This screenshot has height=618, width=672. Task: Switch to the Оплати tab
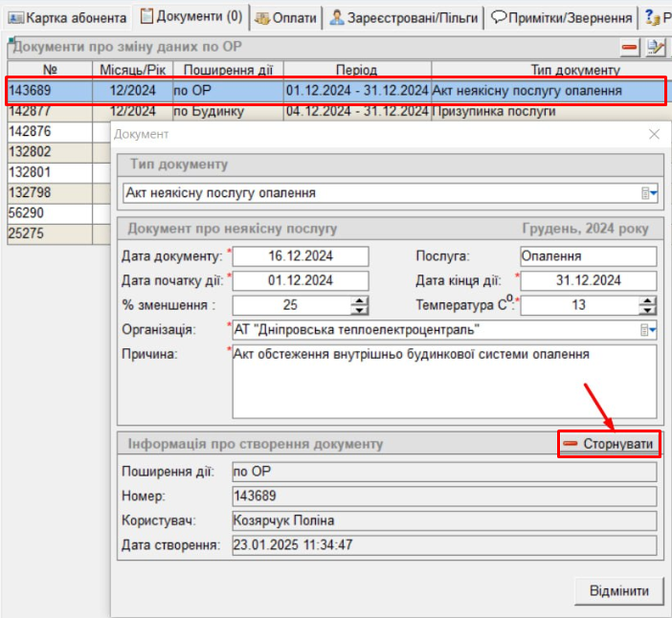pos(285,18)
